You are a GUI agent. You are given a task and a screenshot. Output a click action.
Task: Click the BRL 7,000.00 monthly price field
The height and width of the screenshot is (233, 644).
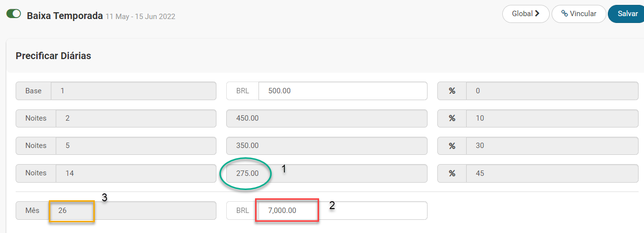(342, 211)
